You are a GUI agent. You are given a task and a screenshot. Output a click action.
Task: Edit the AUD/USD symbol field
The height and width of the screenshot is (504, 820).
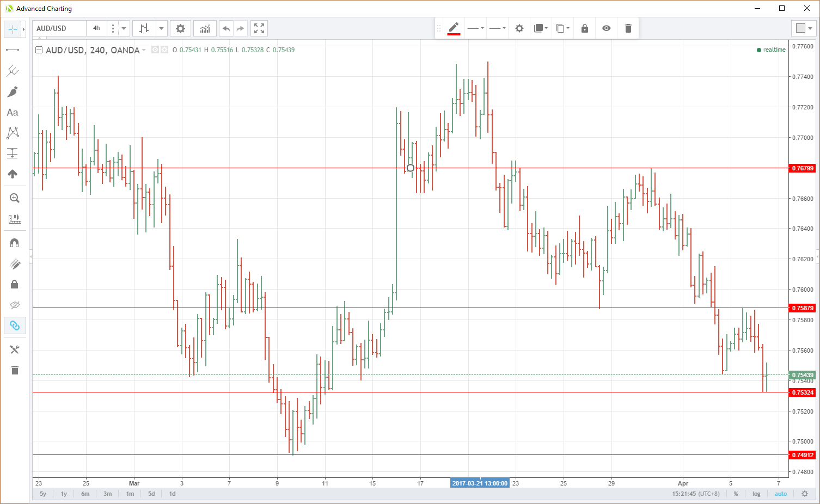[59, 28]
